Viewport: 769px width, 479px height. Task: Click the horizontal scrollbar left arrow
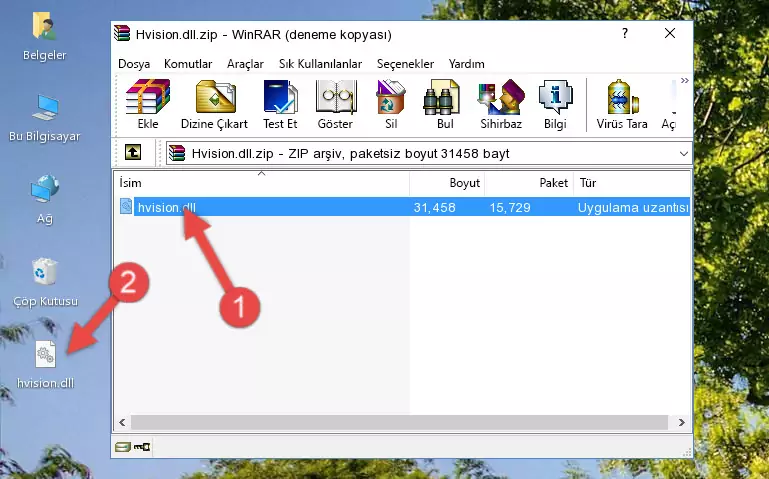(123, 423)
